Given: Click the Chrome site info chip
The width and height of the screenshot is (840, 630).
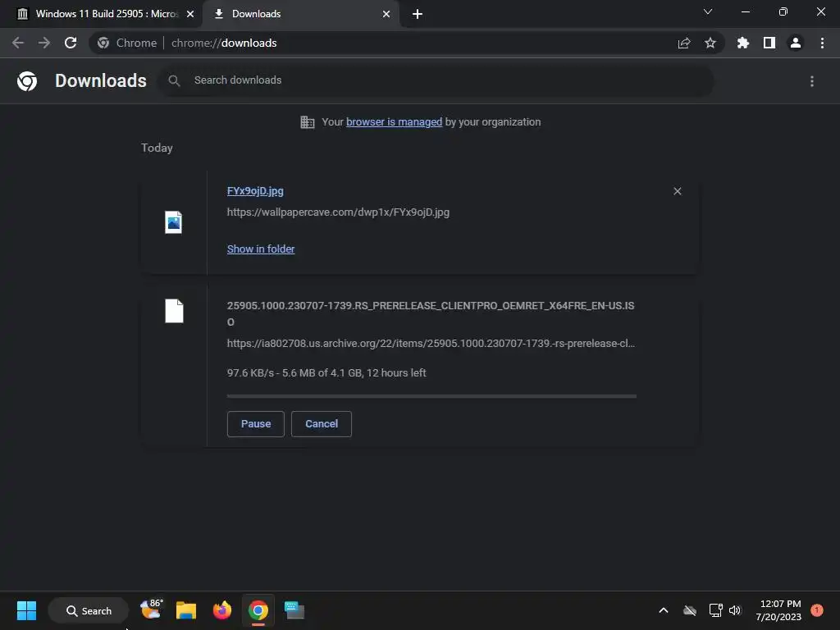Looking at the screenshot, I should 127,43.
